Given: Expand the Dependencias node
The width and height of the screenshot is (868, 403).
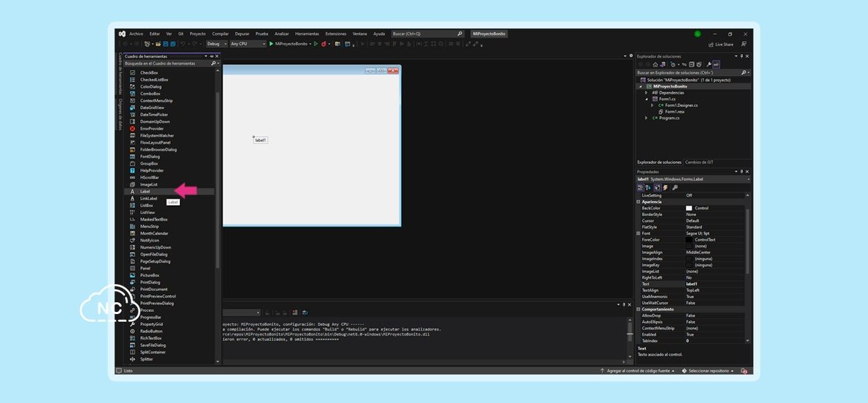Looking at the screenshot, I should (646, 92).
